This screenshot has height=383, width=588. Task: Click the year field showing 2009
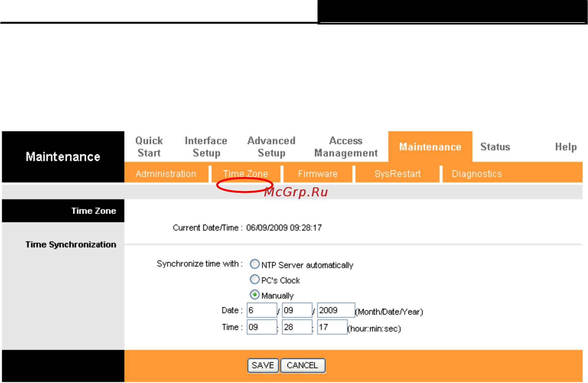click(x=336, y=310)
